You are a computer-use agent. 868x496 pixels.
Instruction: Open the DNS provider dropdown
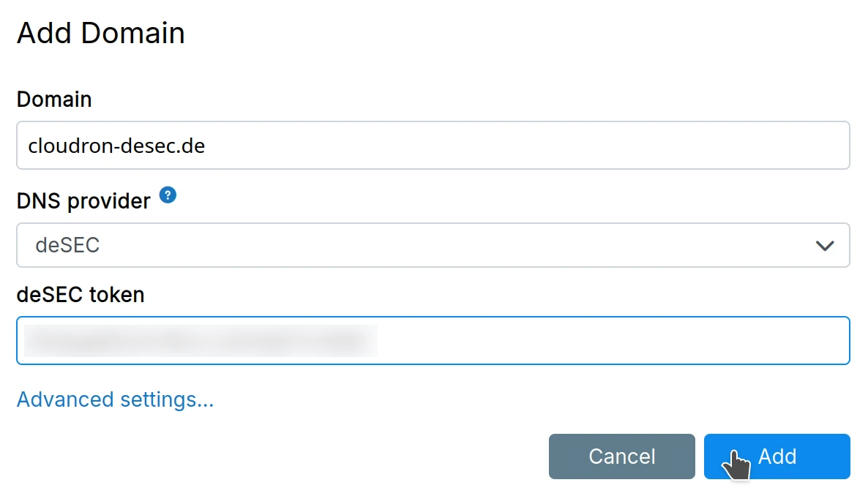point(432,245)
